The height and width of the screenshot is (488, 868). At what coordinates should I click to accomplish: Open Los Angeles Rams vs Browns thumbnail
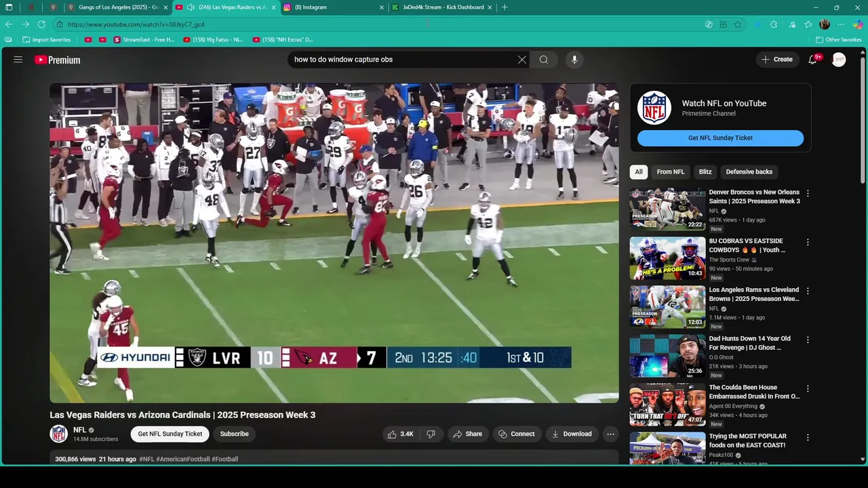tap(667, 307)
